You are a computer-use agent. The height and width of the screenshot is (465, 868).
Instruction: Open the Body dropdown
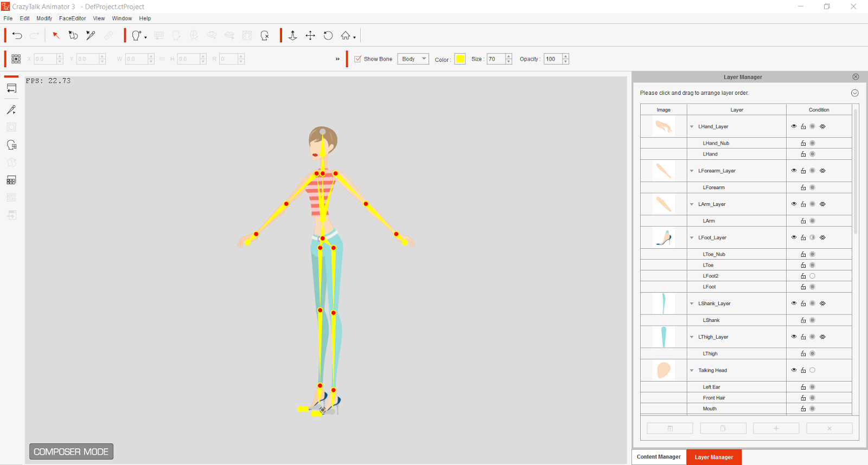tap(413, 59)
